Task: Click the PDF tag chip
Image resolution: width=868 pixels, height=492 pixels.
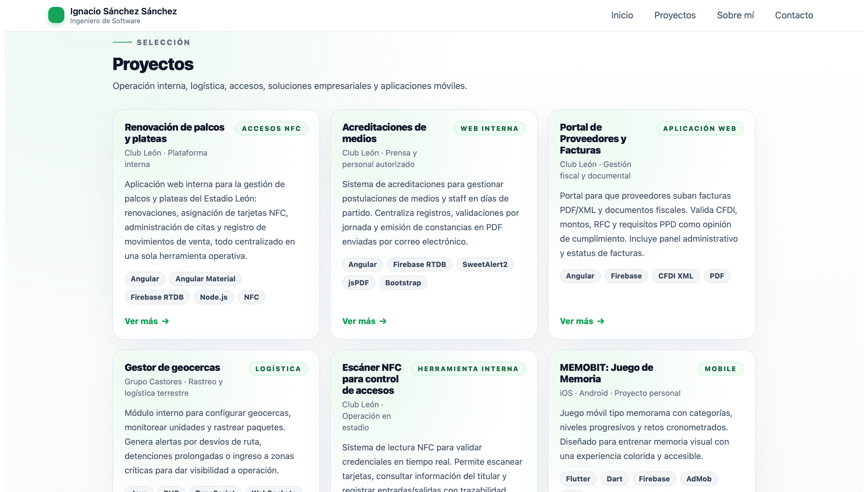Action: (x=717, y=276)
